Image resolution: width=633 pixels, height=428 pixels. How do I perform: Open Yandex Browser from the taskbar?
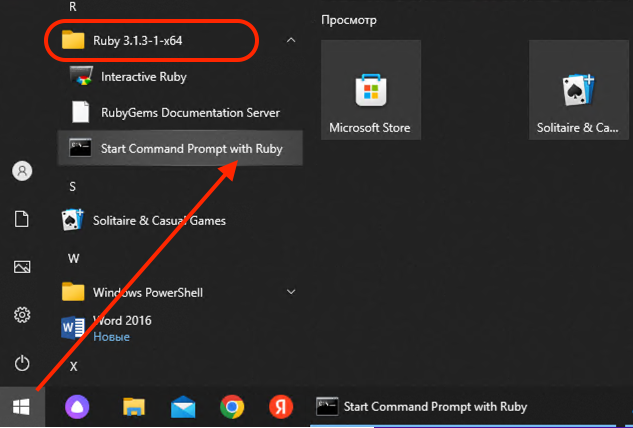281,407
